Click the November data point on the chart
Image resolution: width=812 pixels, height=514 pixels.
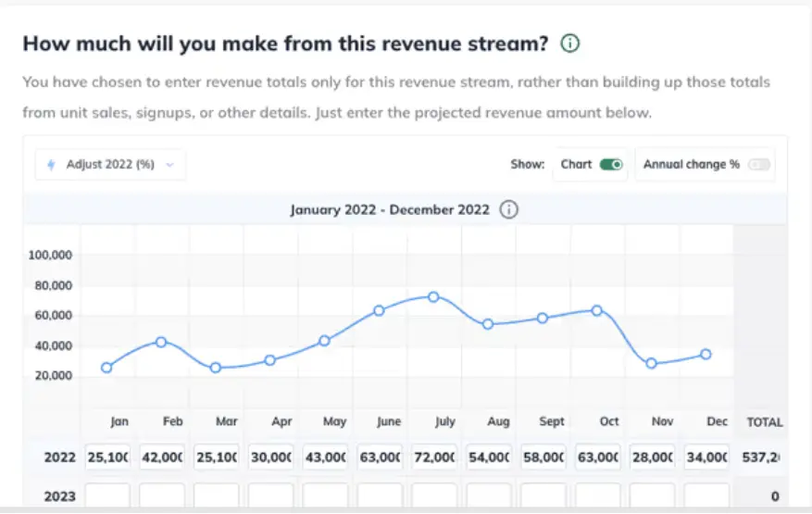(x=652, y=363)
